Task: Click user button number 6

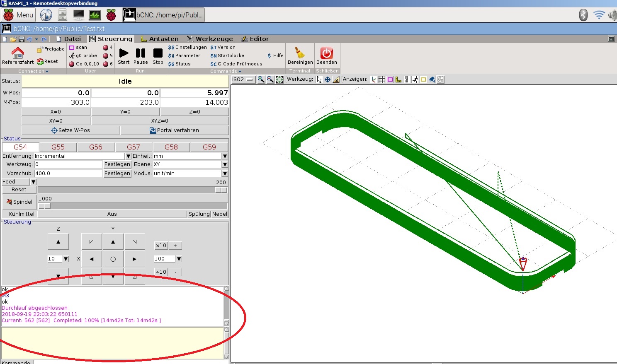Action: pos(108,64)
